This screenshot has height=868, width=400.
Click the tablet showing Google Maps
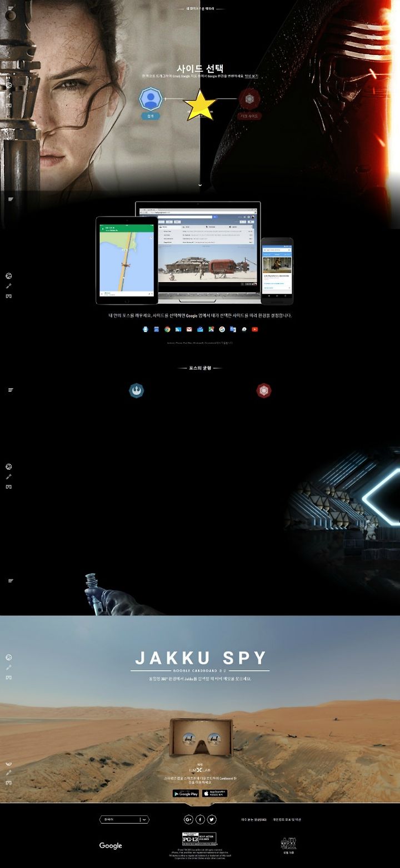127,260
